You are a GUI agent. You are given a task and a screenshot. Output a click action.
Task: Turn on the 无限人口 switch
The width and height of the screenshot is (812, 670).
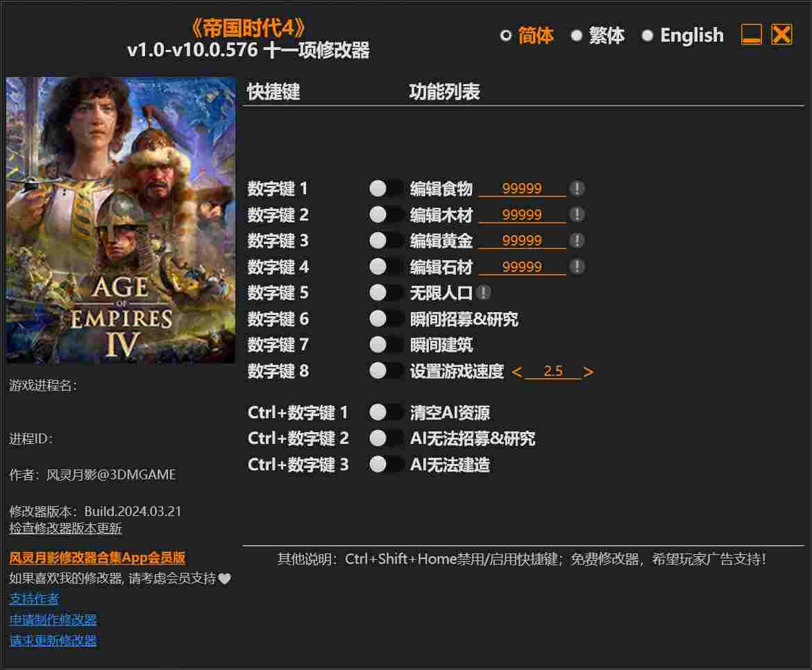[x=386, y=293]
